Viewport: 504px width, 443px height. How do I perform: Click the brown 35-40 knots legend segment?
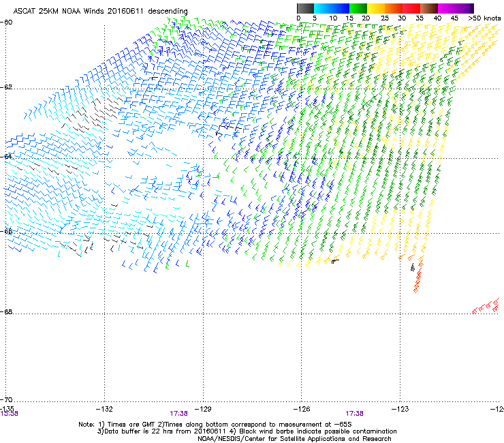(x=429, y=8)
